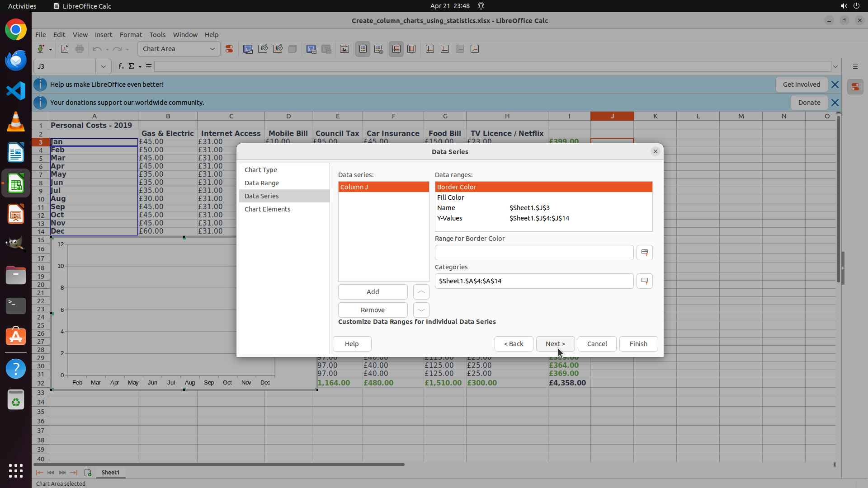This screenshot has width=868, height=488.
Task: Click the Finish button
Action: pyautogui.click(x=638, y=344)
